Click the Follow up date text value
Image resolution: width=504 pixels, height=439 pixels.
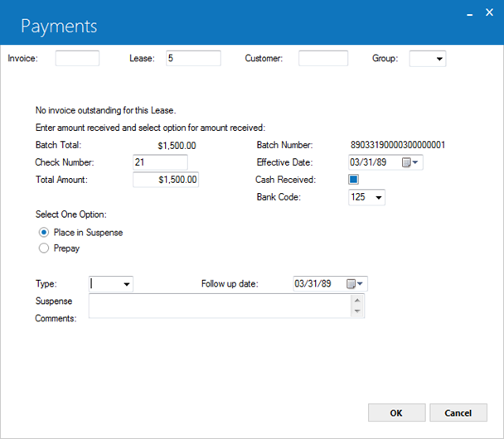tap(313, 284)
